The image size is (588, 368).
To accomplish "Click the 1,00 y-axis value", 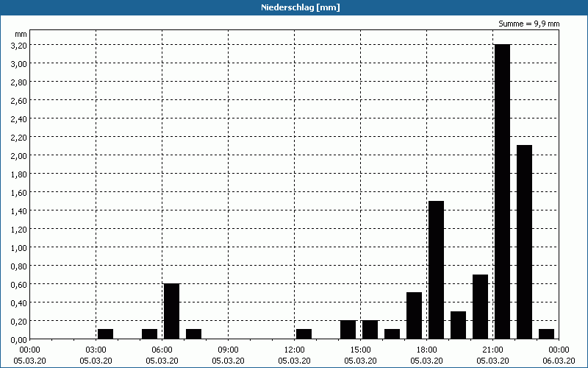I will coord(19,247).
